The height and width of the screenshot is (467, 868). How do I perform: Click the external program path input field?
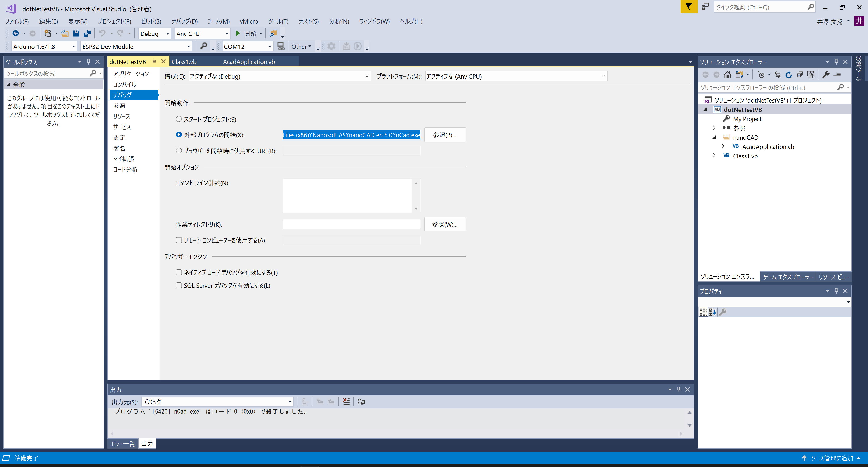click(x=351, y=135)
